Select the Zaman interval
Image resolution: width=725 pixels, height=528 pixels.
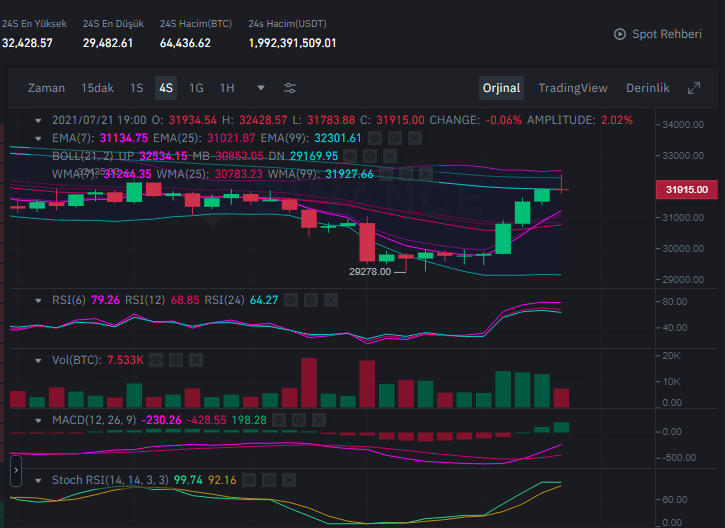(46, 88)
